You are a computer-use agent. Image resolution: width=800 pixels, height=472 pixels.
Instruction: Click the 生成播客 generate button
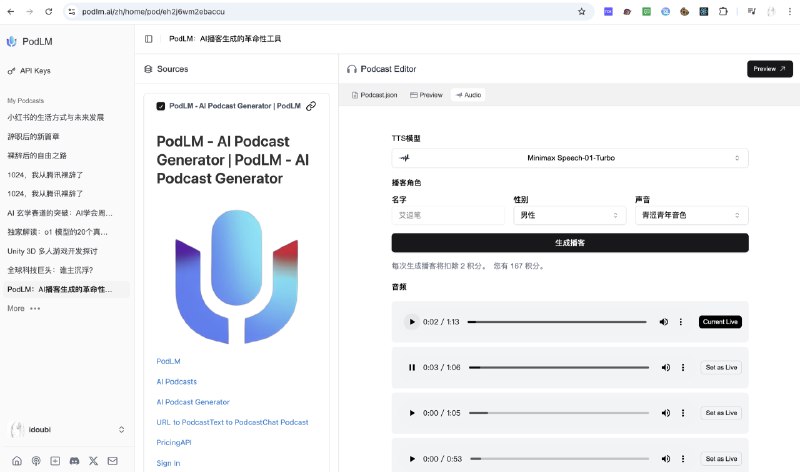coord(570,243)
